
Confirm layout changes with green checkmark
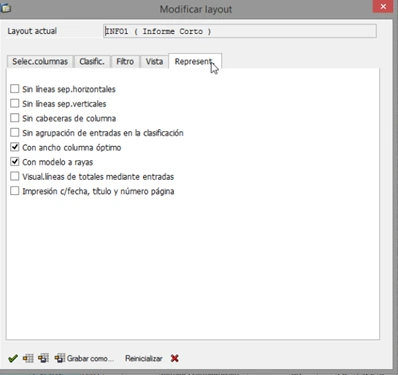13,359
